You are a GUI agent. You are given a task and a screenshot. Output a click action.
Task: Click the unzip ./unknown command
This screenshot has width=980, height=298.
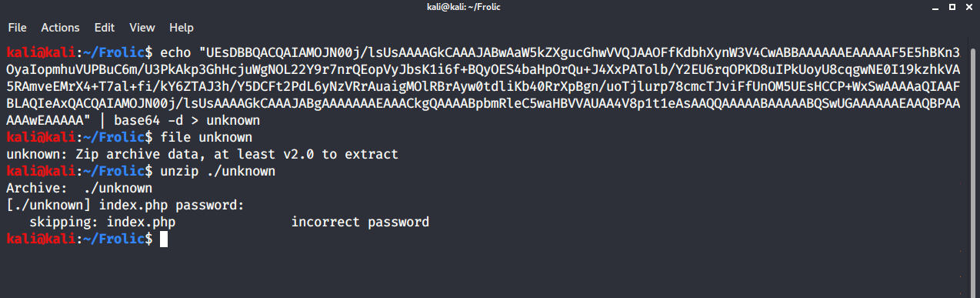[x=218, y=172]
